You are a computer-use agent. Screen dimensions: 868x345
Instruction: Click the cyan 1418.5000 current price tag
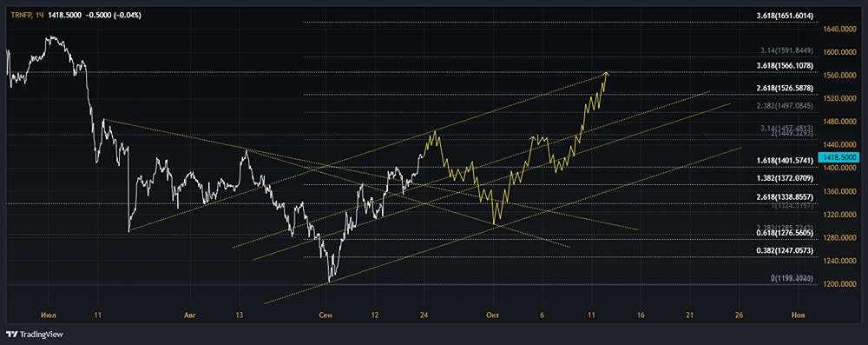(x=839, y=157)
